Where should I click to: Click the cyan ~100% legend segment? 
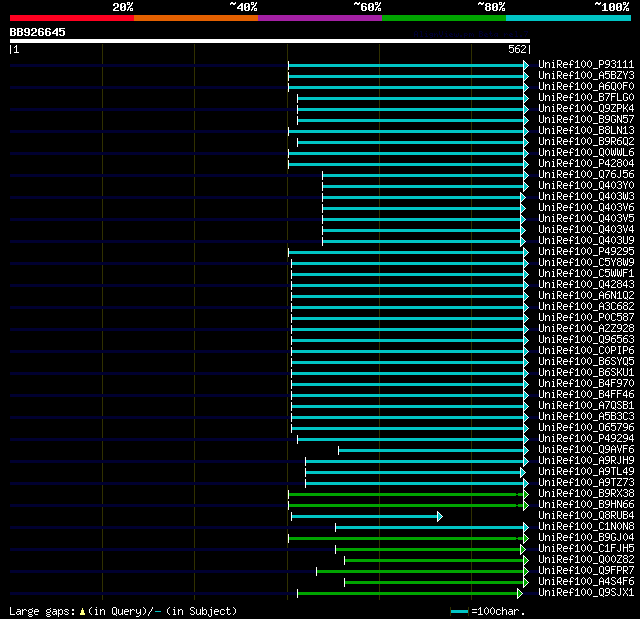pos(569,18)
